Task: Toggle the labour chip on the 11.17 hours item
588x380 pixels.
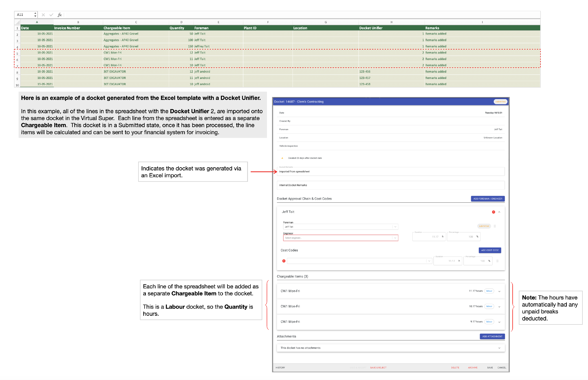Action: coord(489,291)
